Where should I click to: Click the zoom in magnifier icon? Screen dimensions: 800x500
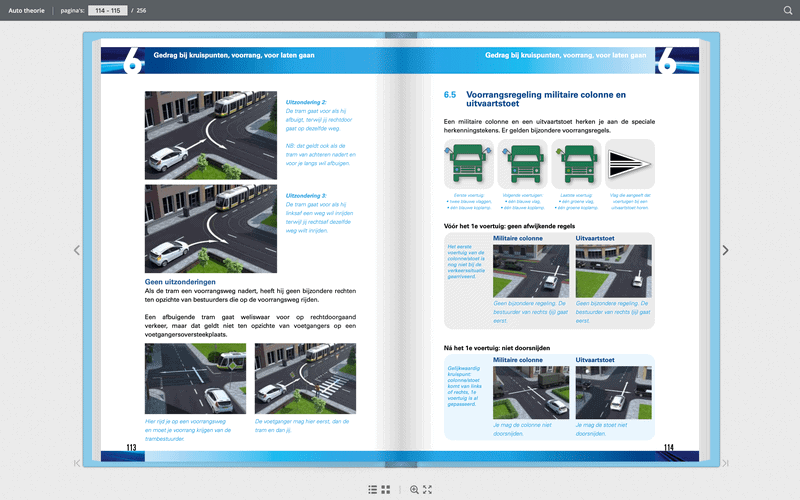click(x=414, y=490)
